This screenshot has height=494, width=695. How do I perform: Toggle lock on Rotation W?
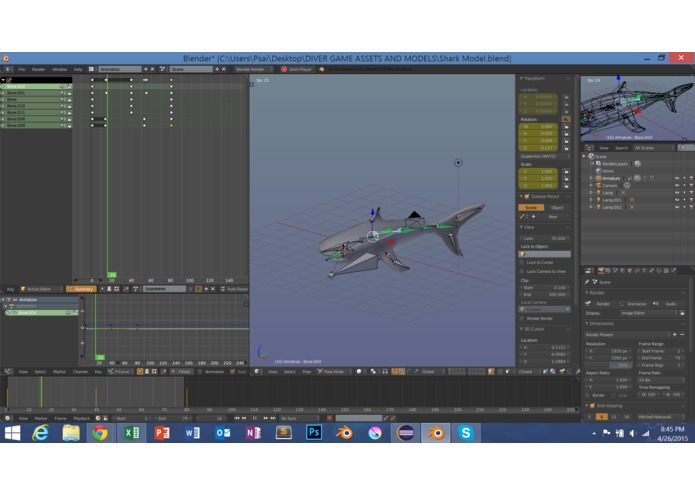(x=566, y=126)
